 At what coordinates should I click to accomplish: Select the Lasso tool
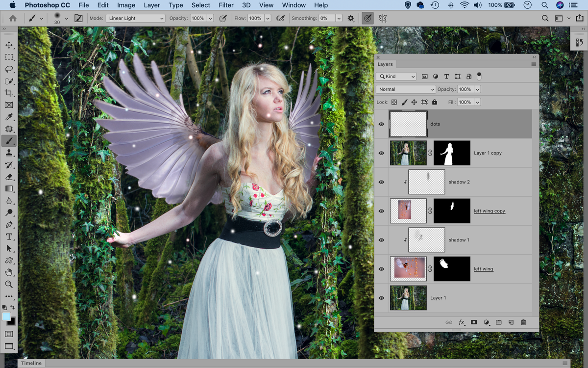10,69
